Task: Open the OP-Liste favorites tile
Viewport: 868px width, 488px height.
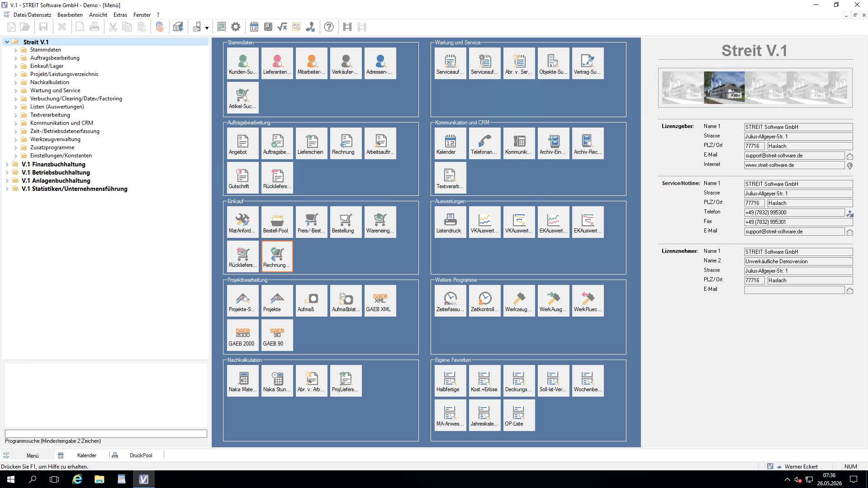Action: [x=519, y=415]
